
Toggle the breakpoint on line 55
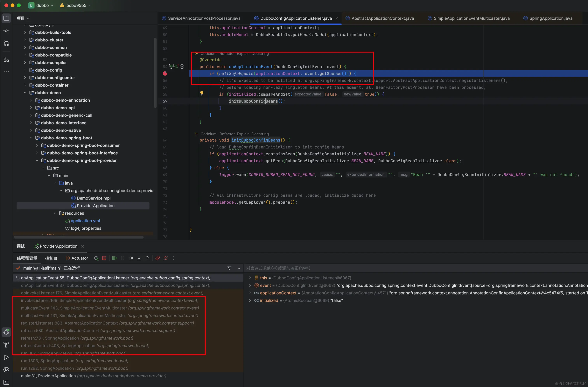(x=165, y=73)
